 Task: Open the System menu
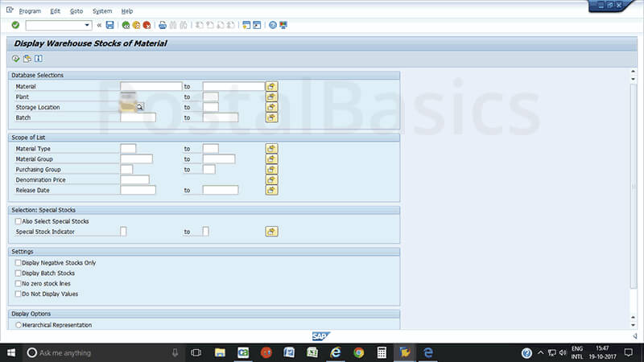[102, 11]
